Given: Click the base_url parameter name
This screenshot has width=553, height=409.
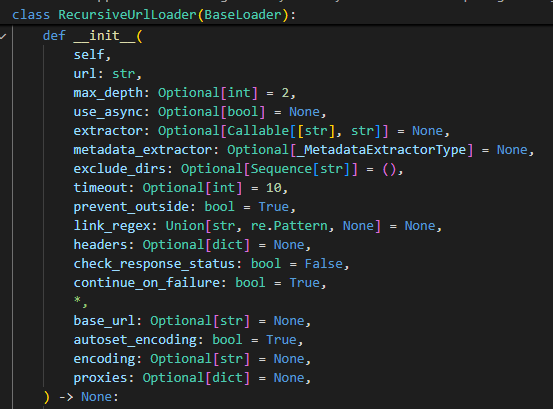Looking at the screenshot, I should coord(104,321).
